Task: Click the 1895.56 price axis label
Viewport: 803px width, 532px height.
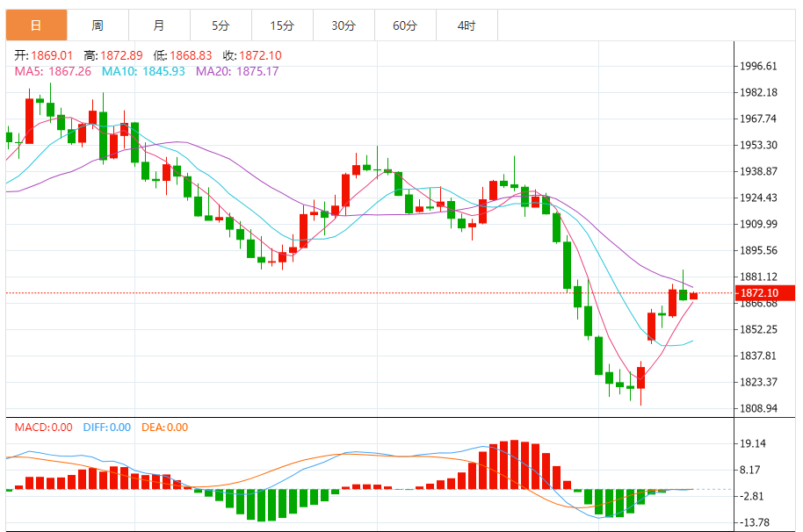Action: [x=758, y=251]
